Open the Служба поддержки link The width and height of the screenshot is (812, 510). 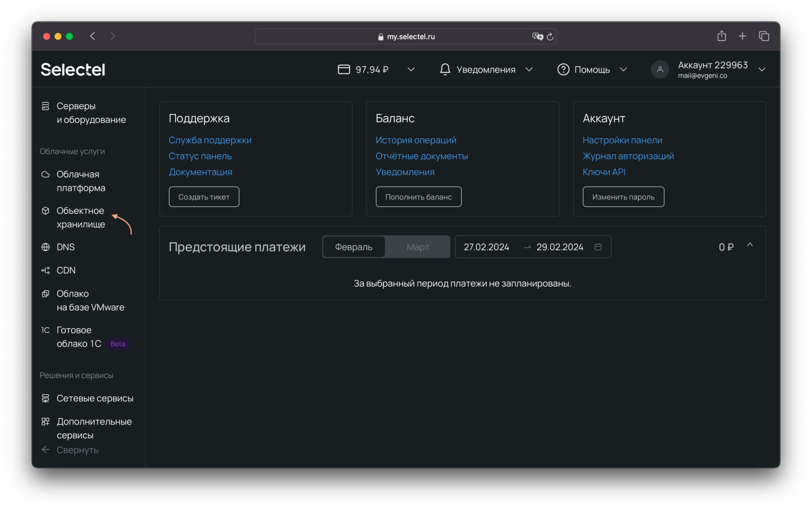[x=210, y=140]
